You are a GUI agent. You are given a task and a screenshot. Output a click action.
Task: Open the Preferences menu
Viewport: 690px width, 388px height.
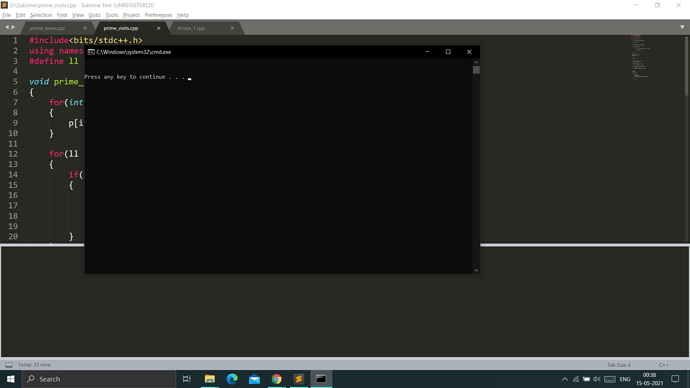coord(158,15)
